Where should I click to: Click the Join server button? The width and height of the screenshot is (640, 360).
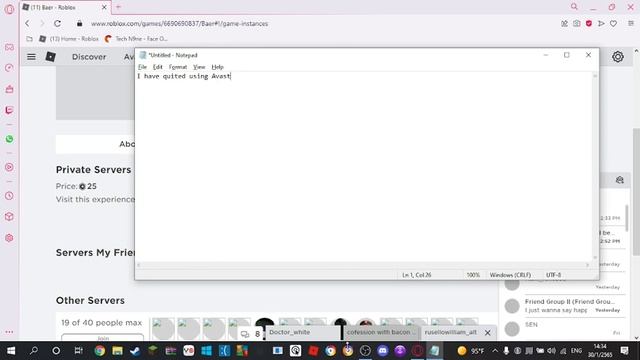[x=102, y=338]
